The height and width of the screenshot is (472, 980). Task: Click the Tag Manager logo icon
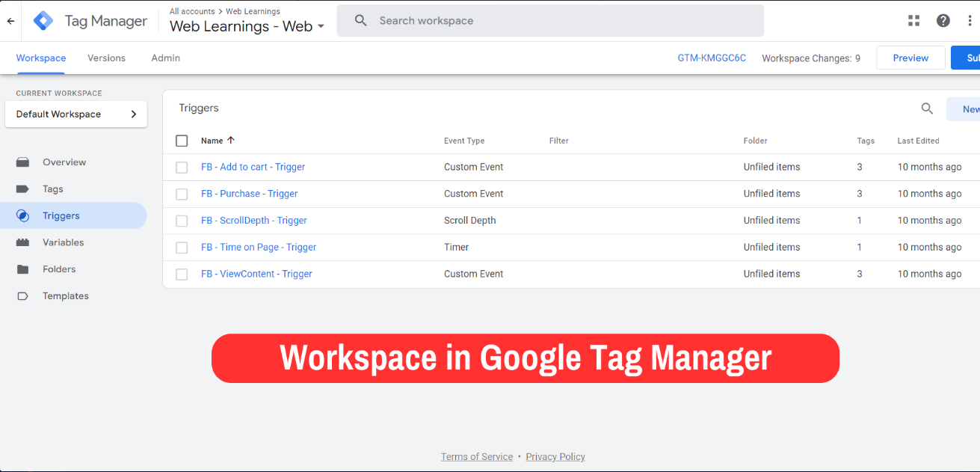pos(43,21)
